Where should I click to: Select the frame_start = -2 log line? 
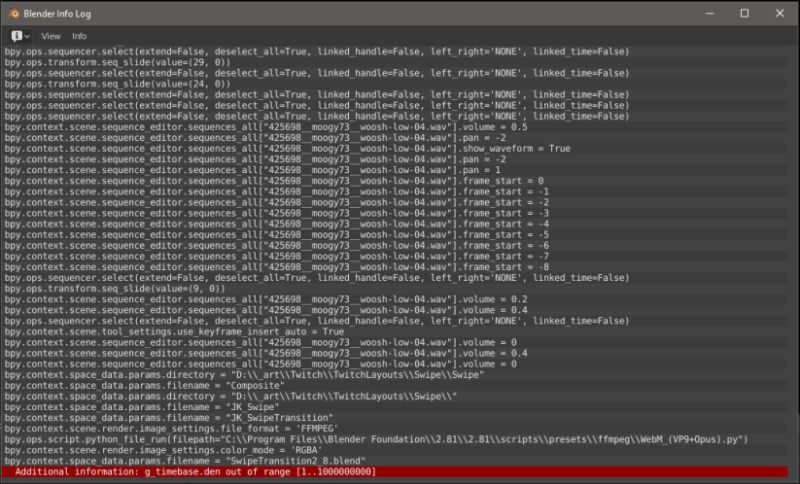395,202
